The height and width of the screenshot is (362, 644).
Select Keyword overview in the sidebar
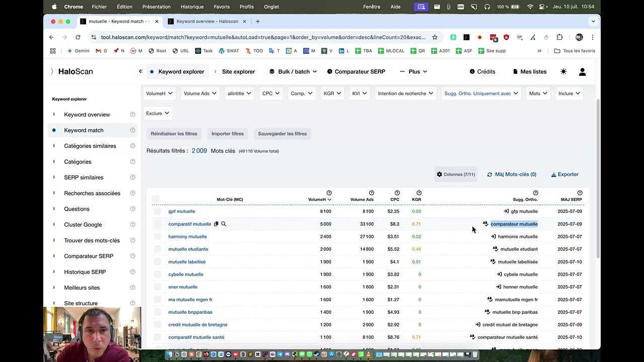tap(87, 115)
